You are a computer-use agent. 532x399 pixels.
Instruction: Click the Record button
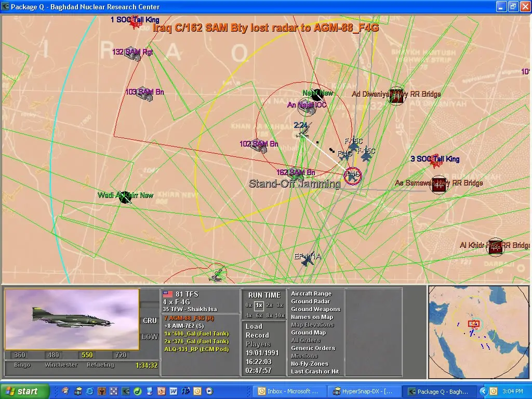(257, 335)
